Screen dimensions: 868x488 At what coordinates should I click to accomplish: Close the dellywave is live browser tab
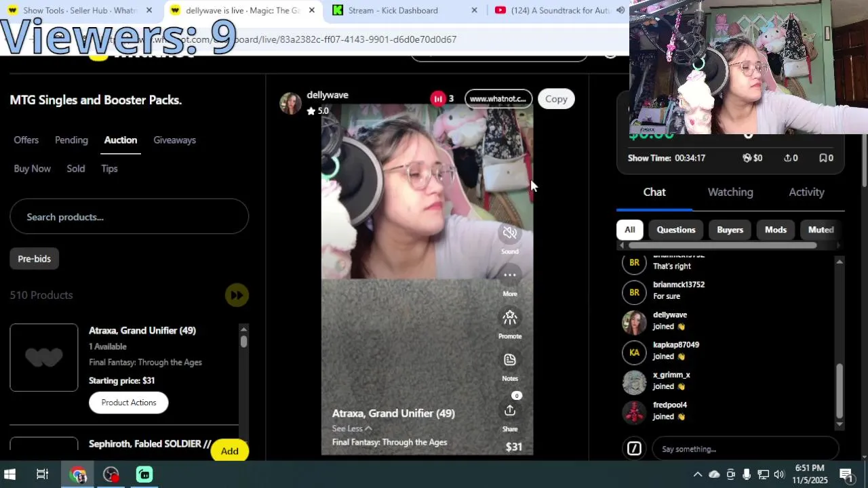tap(312, 10)
